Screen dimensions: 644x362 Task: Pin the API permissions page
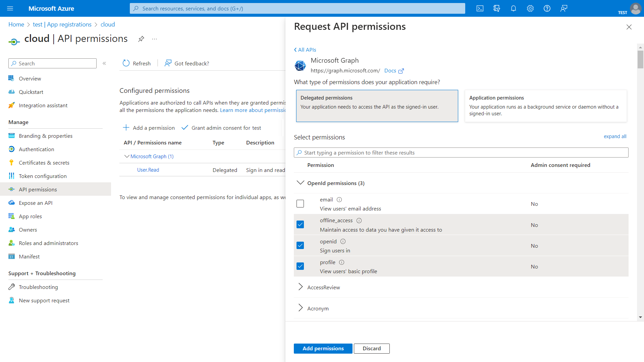pyautogui.click(x=141, y=39)
